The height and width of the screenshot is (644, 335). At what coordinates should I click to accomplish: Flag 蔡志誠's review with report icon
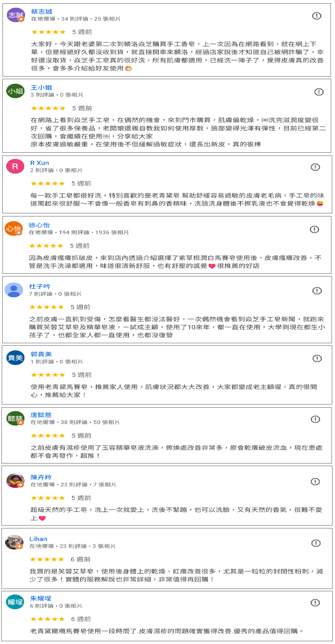tap(316, 16)
